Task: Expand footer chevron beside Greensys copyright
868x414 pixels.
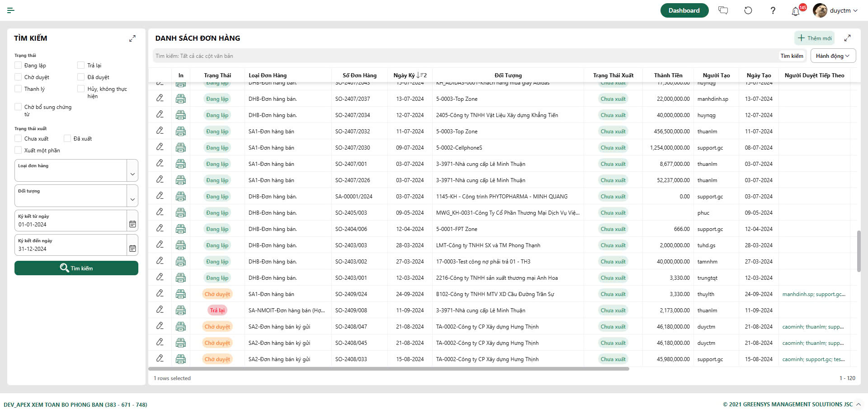Action: [859, 404]
